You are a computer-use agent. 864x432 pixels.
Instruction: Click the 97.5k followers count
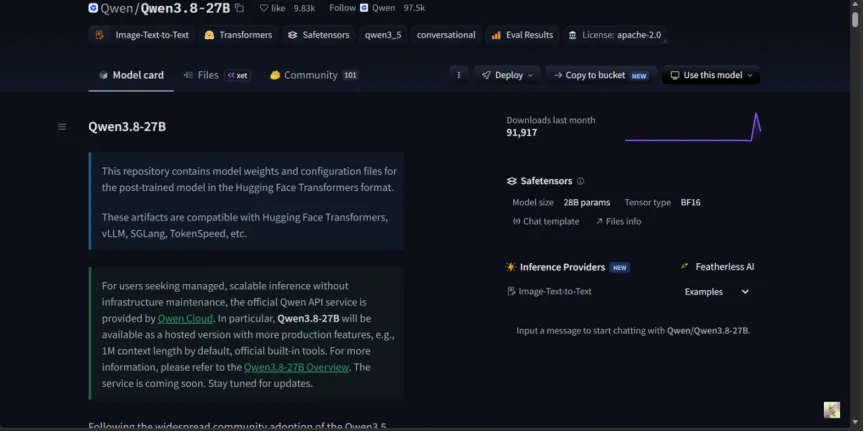pyautogui.click(x=414, y=8)
